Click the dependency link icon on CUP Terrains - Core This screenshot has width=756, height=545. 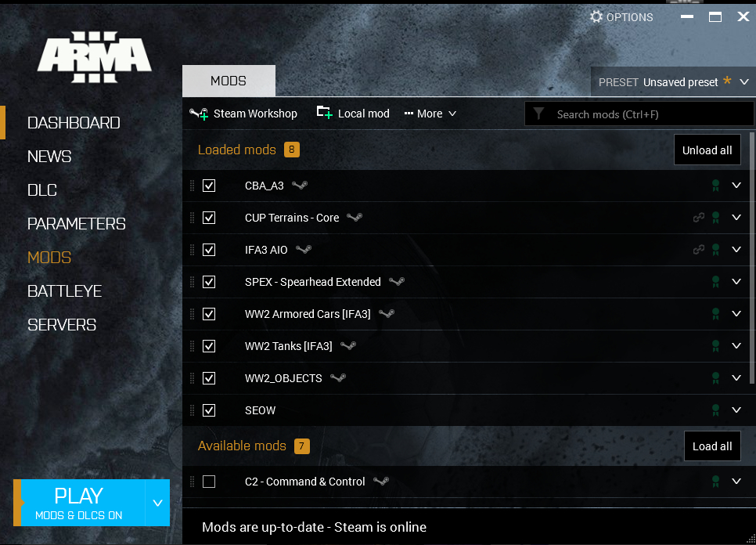(699, 218)
